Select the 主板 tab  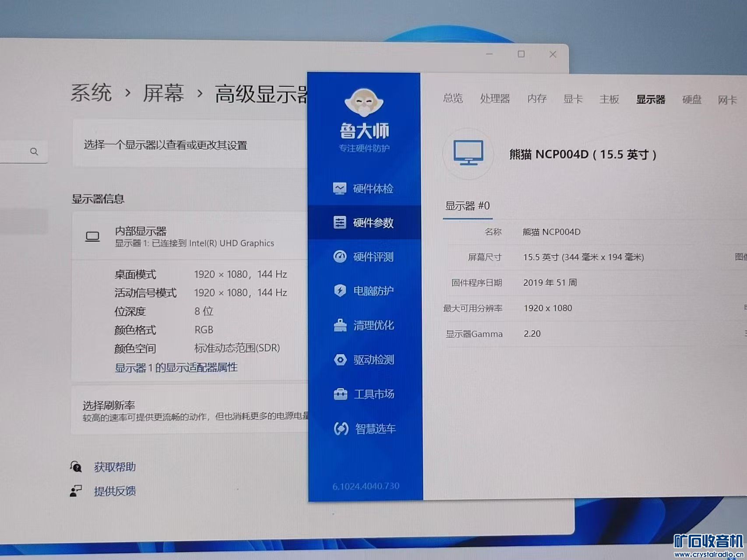[x=609, y=99]
